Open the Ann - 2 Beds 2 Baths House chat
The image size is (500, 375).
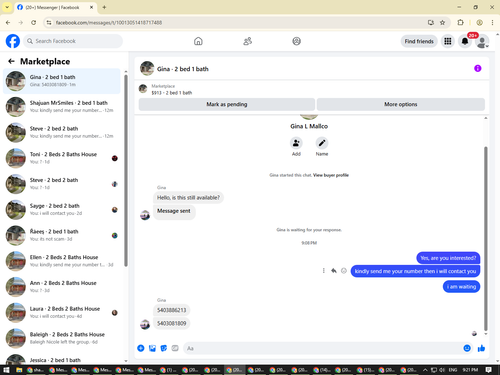point(62,287)
